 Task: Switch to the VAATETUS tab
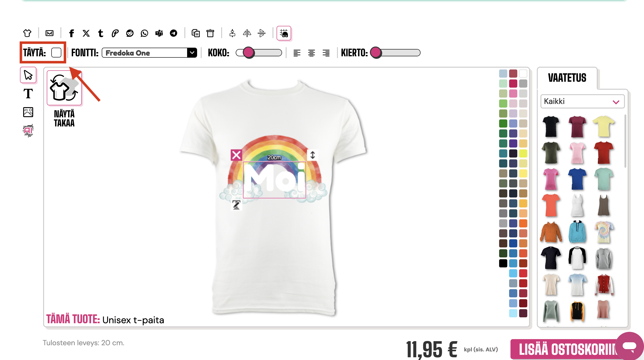tap(567, 78)
